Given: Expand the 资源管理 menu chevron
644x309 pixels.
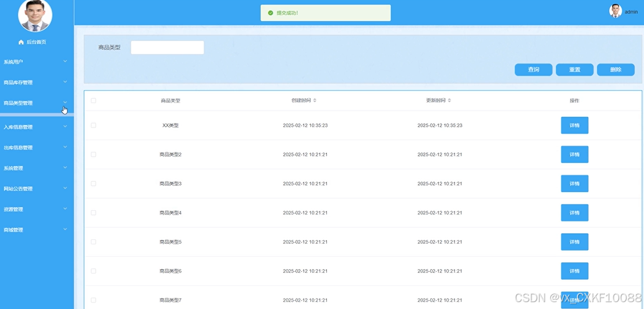Looking at the screenshot, I should pos(65,209).
